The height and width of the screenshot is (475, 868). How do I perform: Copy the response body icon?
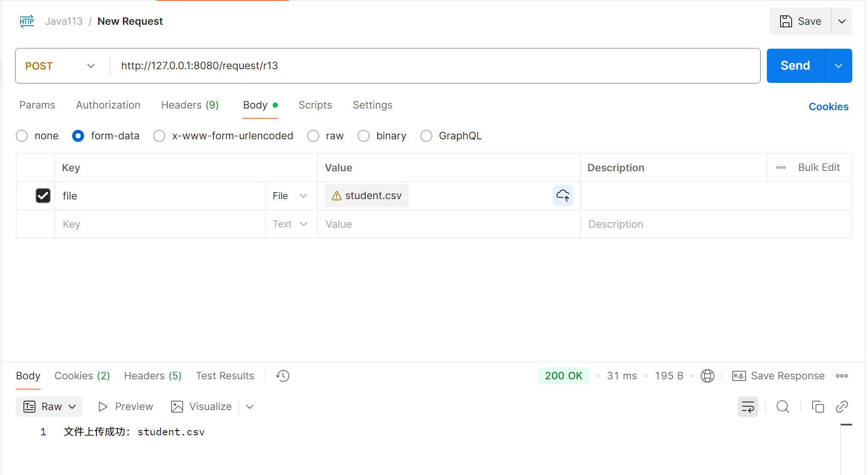pyautogui.click(x=818, y=407)
